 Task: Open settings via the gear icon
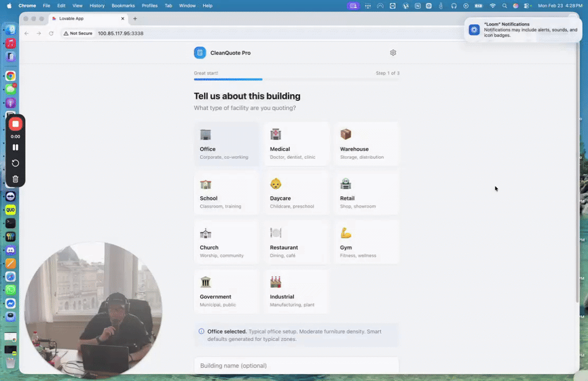pos(393,52)
